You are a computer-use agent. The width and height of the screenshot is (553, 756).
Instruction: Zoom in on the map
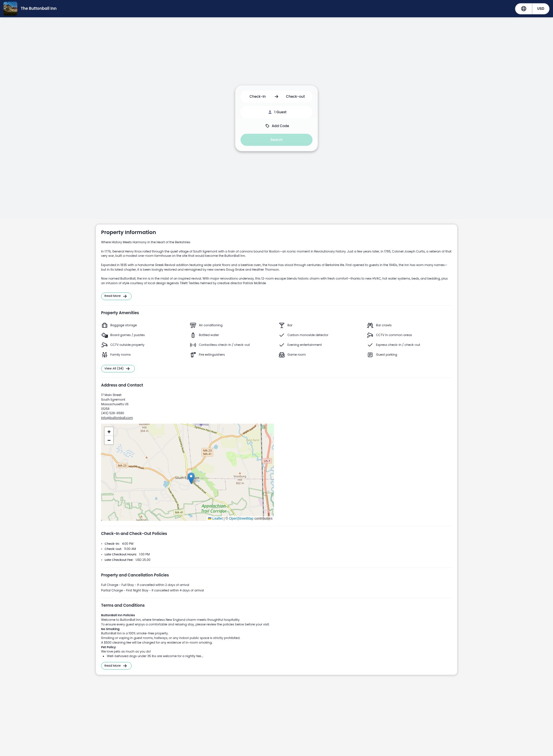(109, 432)
